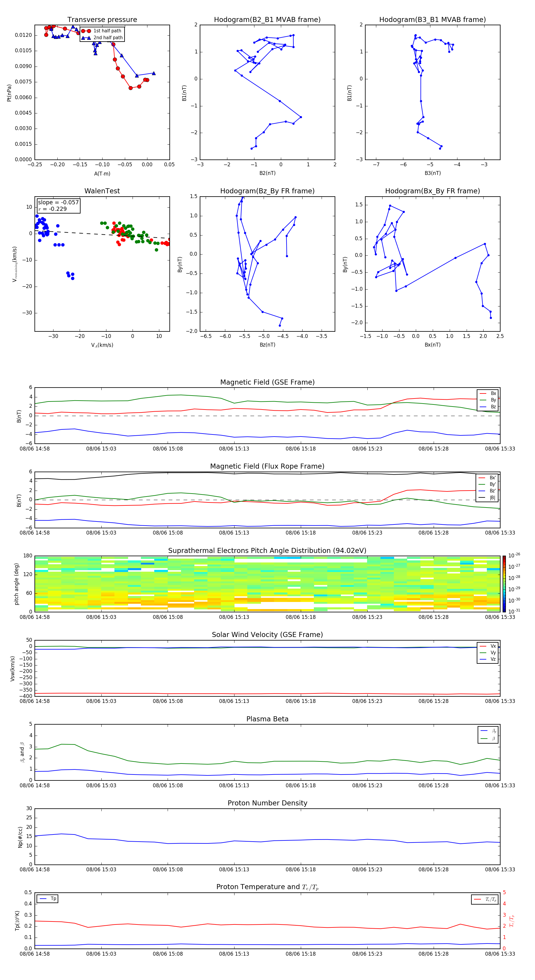
Task: Click the |B| legend entry in Flux Rope plot
Action: [487, 498]
